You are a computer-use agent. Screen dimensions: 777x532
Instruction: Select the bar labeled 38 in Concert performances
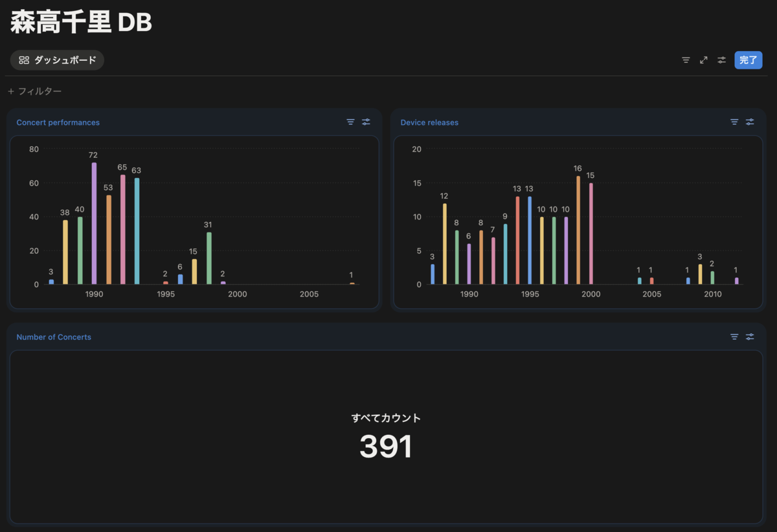click(65, 252)
